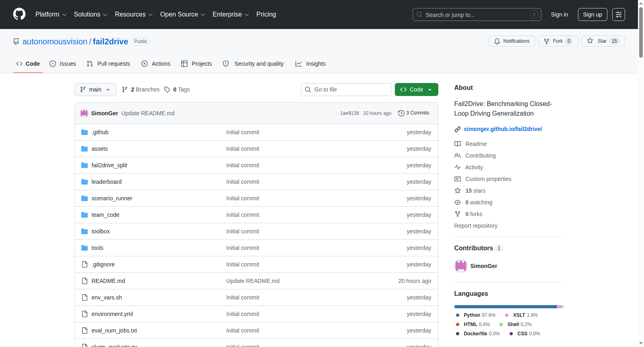
Task: Focus the Search or jump to field
Action: click(477, 15)
